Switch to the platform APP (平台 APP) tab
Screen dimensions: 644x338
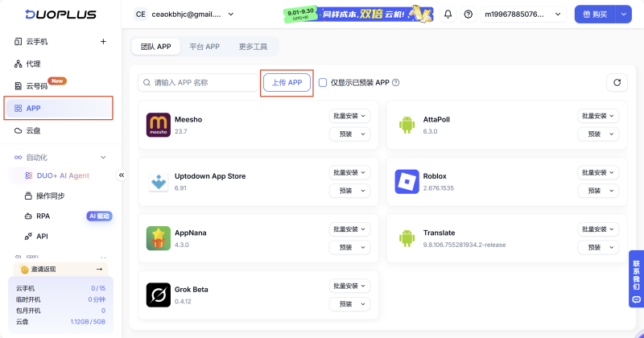click(204, 47)
